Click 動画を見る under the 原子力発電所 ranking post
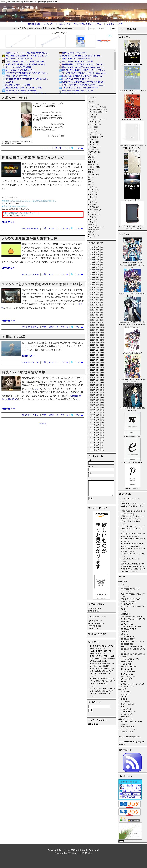Image resolution: width=147 pixels, height=868 pixels. (8, 222)
